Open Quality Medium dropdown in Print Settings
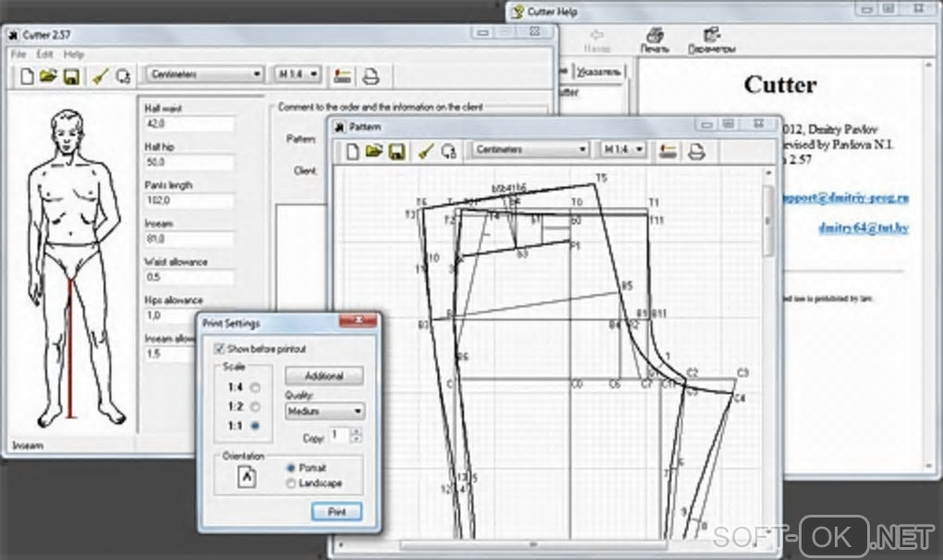943x560 pixels. click(325, 411)
